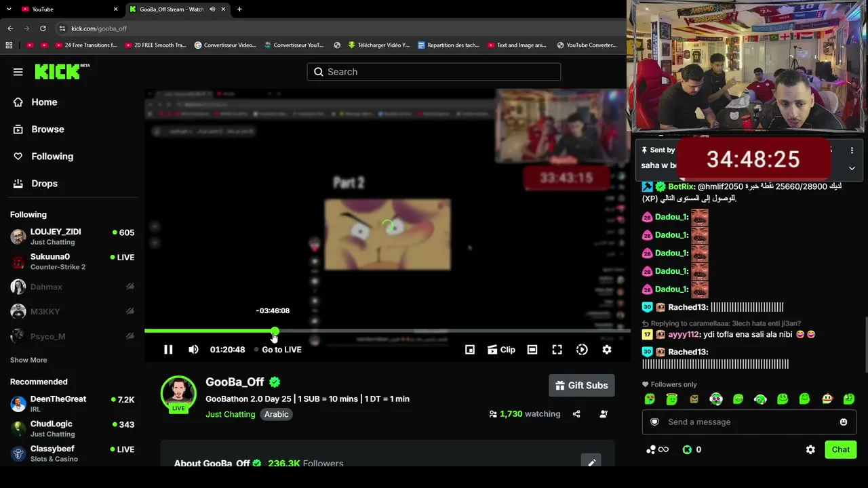Edit the About GooBa_Off section
Viewport: 868px width, 488px height.
591,462
